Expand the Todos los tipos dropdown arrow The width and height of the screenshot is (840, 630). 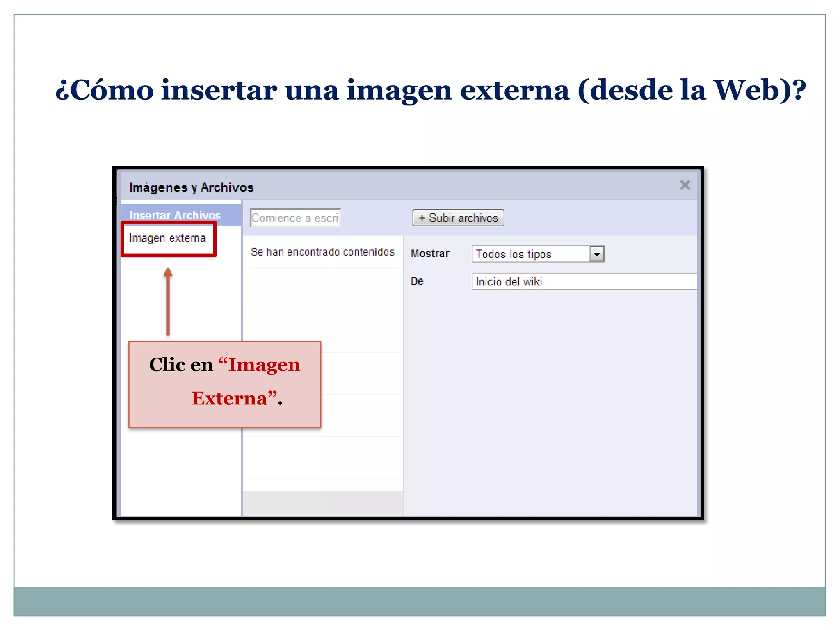point(597,254)
